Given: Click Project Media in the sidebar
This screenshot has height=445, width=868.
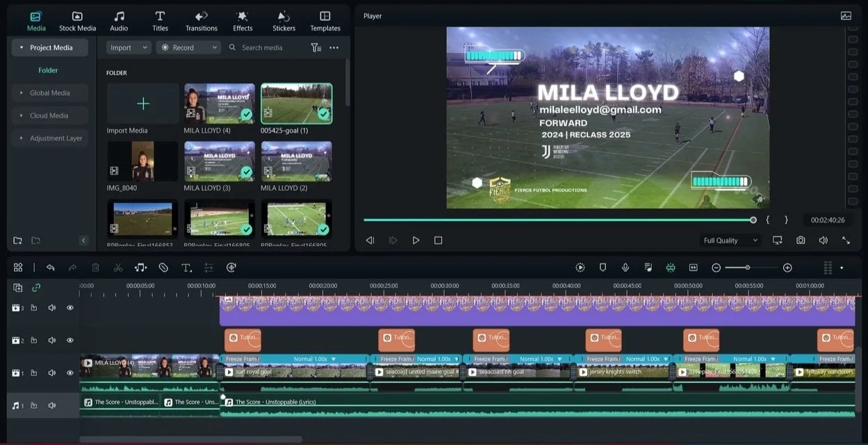Looking at the screenshot, I should click(x=49, y=47).
